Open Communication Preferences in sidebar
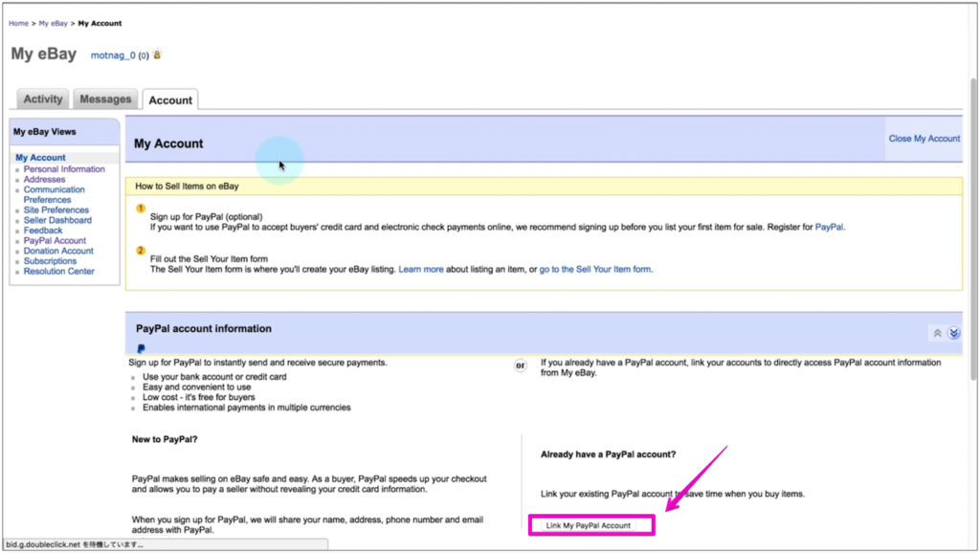This screenshot has width=980, height=553. pyautogui.click(x=55, y=194)
